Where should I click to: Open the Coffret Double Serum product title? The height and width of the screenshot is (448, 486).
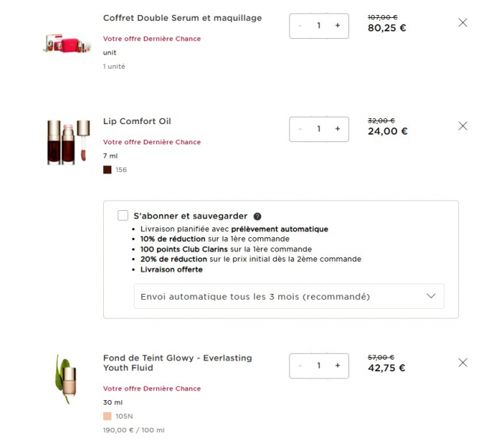182,18
